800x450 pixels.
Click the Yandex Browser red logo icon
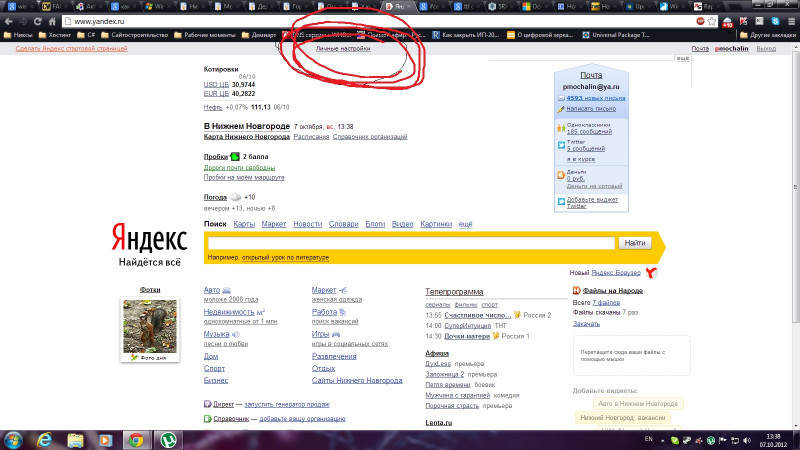[652, 273]
